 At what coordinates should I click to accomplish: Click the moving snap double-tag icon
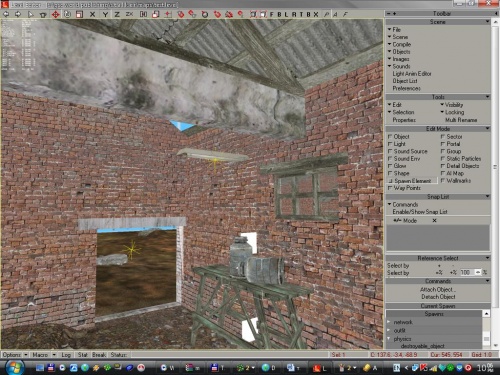point(192,14)
